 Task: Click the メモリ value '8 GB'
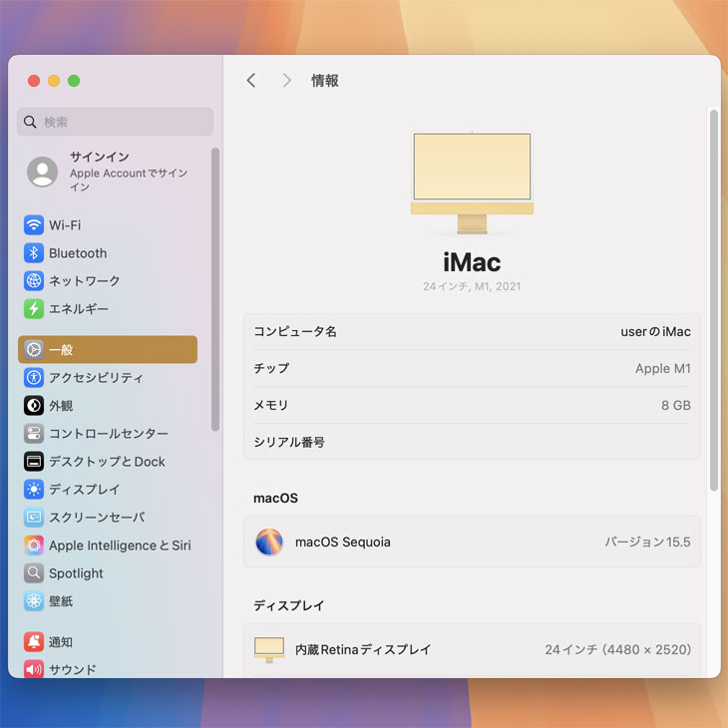[676, 405]
